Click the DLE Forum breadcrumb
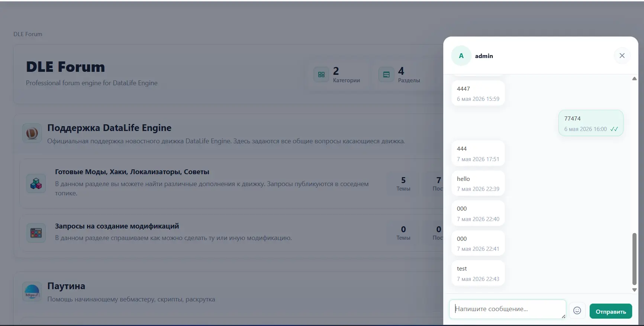The image size is (644, 326). coord(28,34)
